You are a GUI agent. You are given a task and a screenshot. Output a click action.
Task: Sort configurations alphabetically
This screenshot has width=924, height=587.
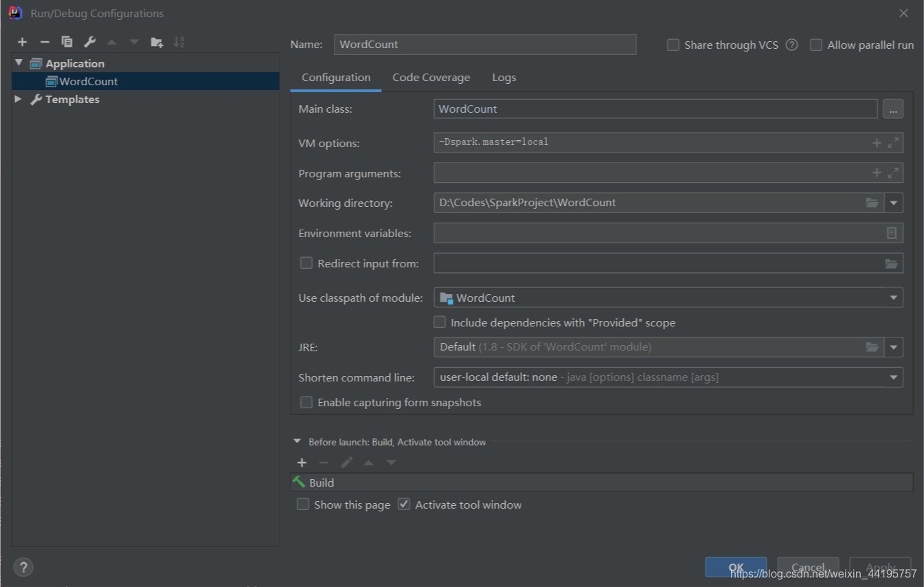click(179, 42)
